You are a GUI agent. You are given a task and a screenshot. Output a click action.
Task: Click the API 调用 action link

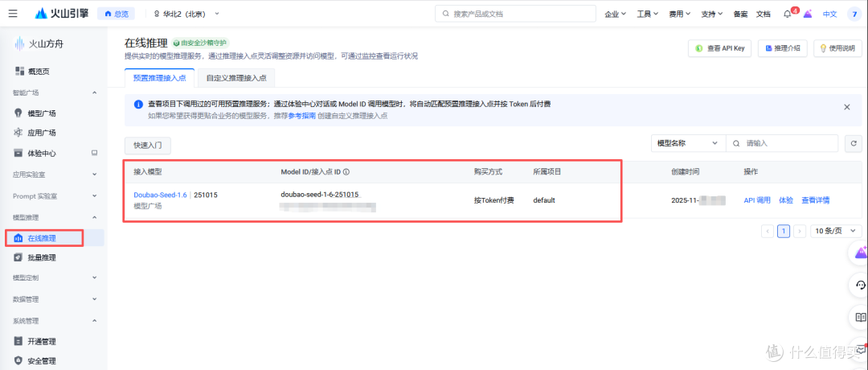tap(757, 200)
